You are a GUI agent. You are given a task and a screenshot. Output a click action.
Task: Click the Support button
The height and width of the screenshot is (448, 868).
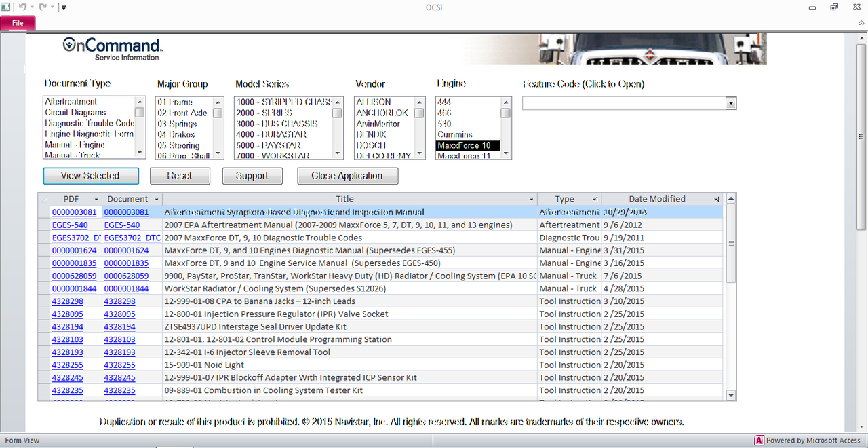[x=253, y=176]
